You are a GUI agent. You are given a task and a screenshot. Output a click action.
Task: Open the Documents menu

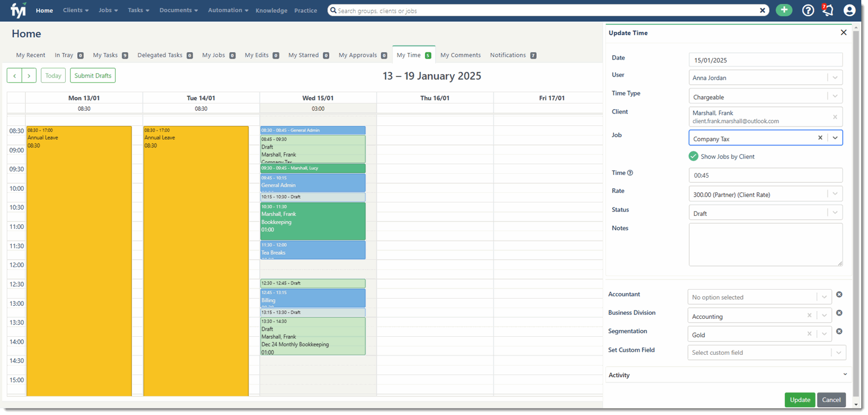point(179,10)
